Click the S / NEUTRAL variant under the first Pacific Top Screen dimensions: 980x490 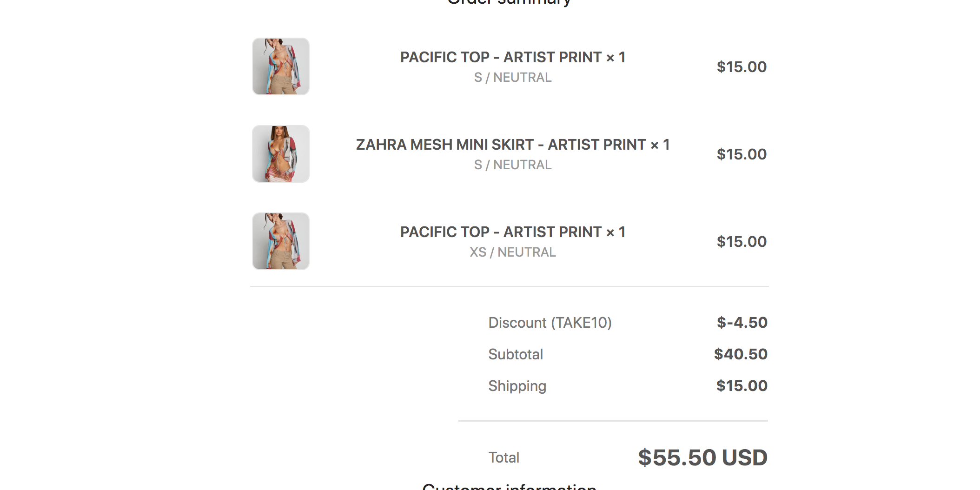coord(512,78)
